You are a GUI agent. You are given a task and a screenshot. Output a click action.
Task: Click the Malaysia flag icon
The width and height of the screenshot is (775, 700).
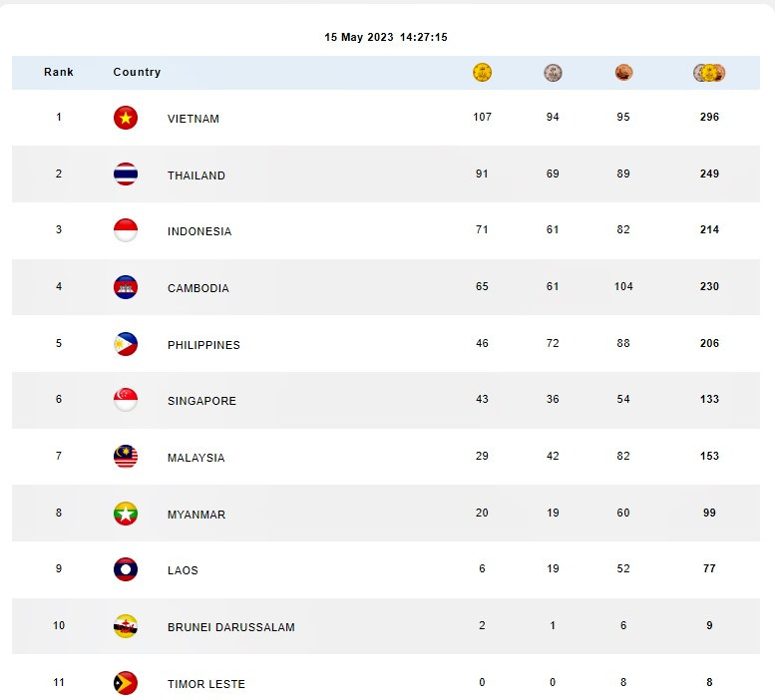click(x=126, y=457)
